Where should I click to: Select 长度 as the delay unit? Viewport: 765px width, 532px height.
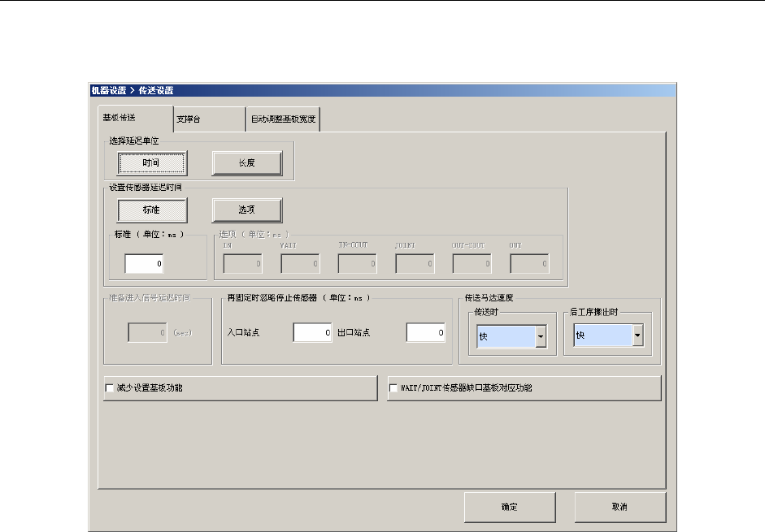[x=247, y=163]
